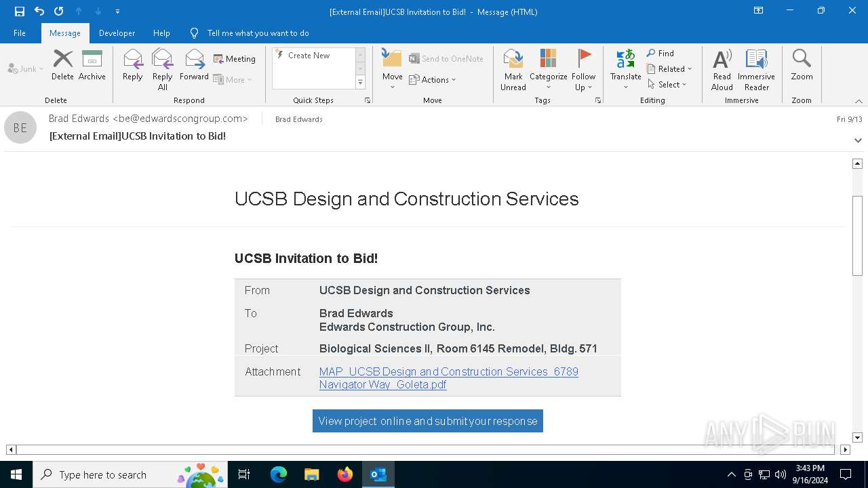This screenshot has width=868, height=488.
Task: Open the Related dropdown
Action: click(x=669, y=69)
